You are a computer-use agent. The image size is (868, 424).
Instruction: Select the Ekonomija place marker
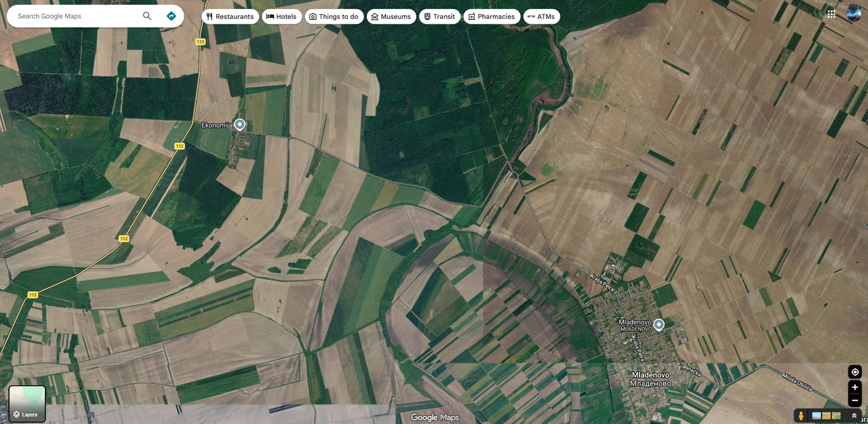pyautogui.click(x=239, y=125)
